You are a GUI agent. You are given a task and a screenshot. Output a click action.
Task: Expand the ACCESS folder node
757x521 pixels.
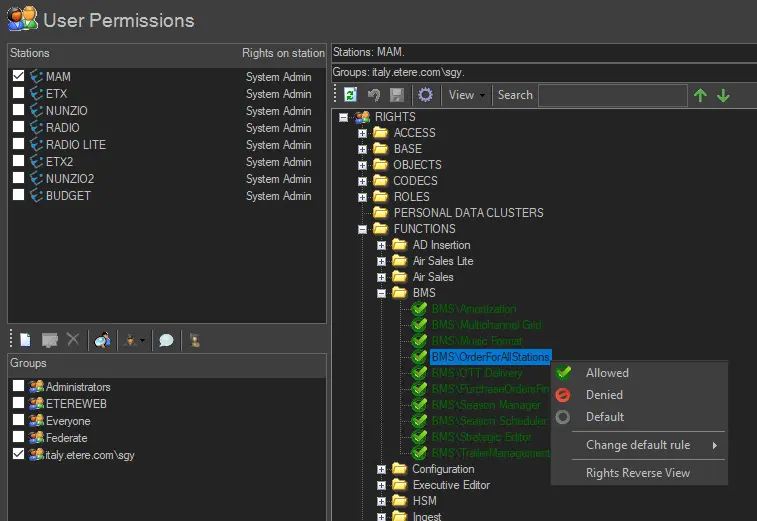click(x=363, y=133)
